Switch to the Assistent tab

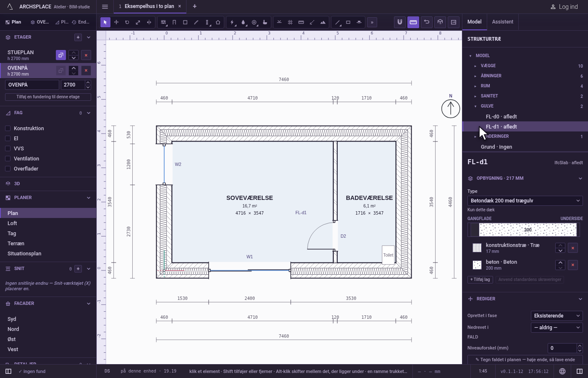tap(503, 22)
